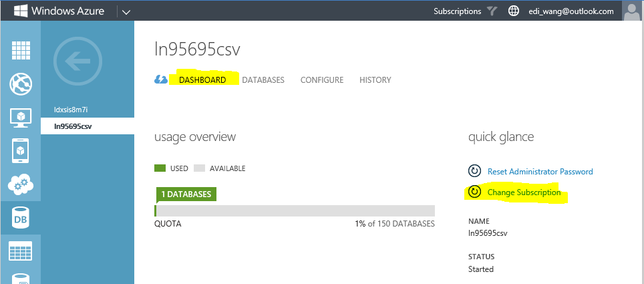Expand the Windows Azure top dropdown chevron
644x284 pixels.
point(126,12)
